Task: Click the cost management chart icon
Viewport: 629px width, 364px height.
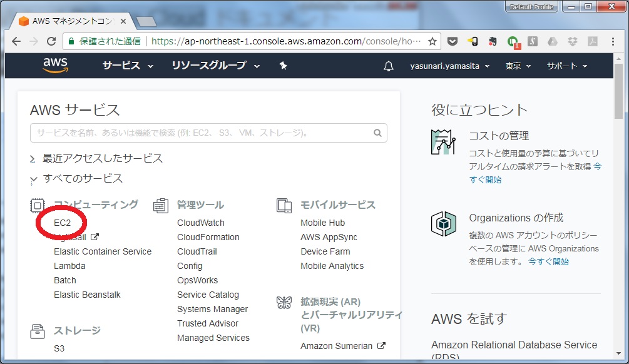Action: tap(443, 142)
